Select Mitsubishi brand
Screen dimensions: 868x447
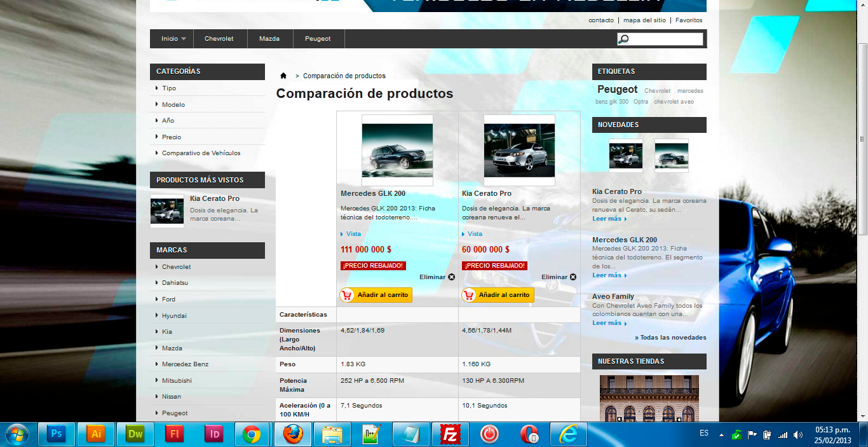(177, 380)
